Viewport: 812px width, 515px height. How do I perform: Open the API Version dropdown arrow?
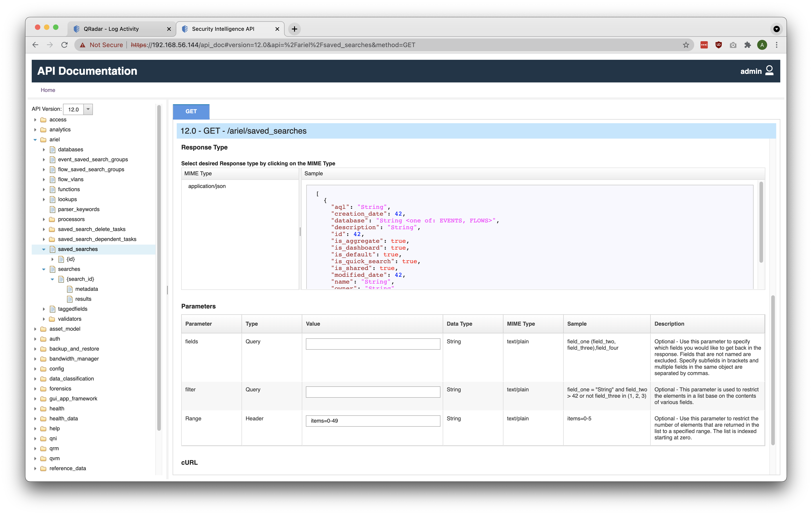(88, 109)
